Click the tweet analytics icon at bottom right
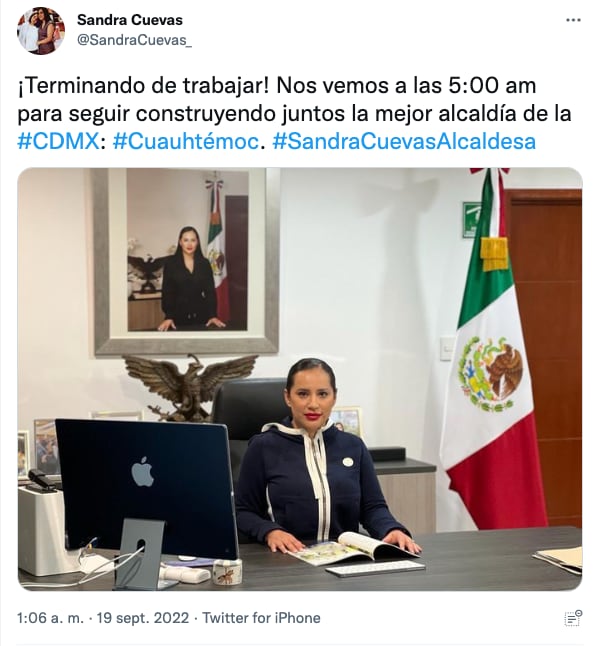Viewport: 597px width, 646px height. (x=573, y=618)
